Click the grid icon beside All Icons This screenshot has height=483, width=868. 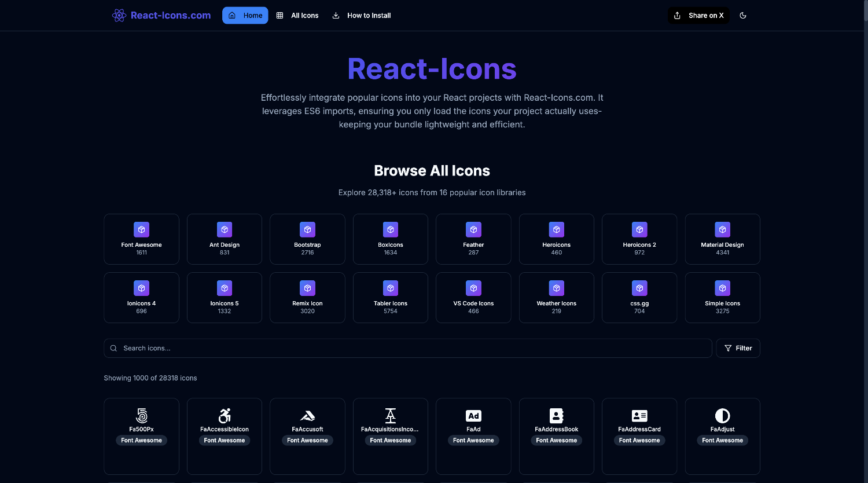click(x=280, y=16)
